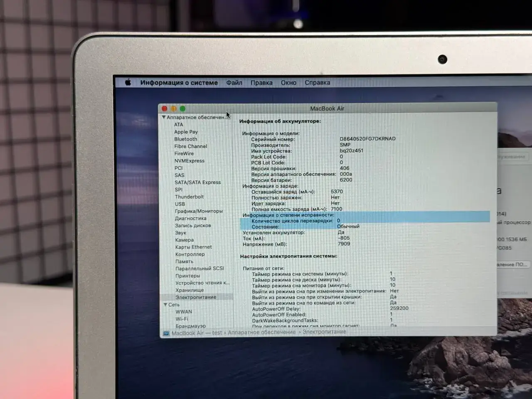Click MacBook Air — test in path bar
Image resolution: width=532 pixels, height=399 pixels.
(x=197, y=333)
